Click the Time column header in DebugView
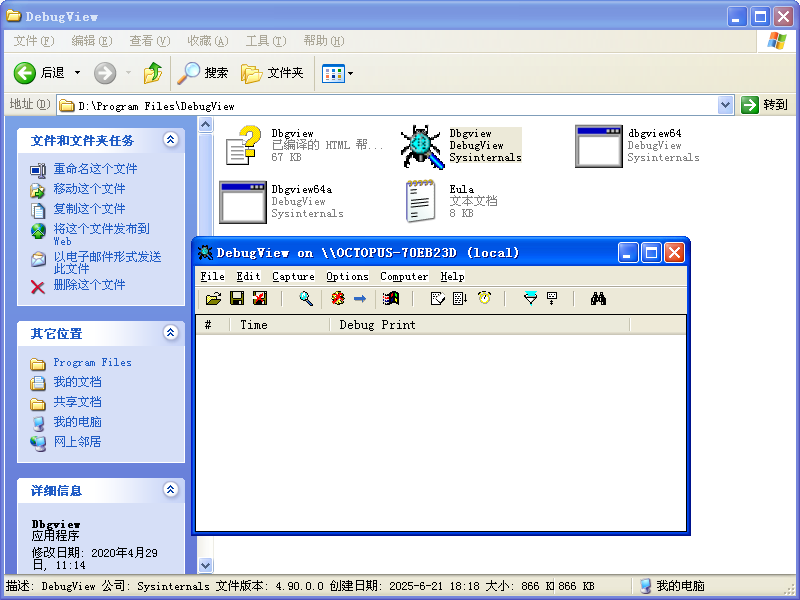This screenshot has height=600, width=800. [280, 325]
